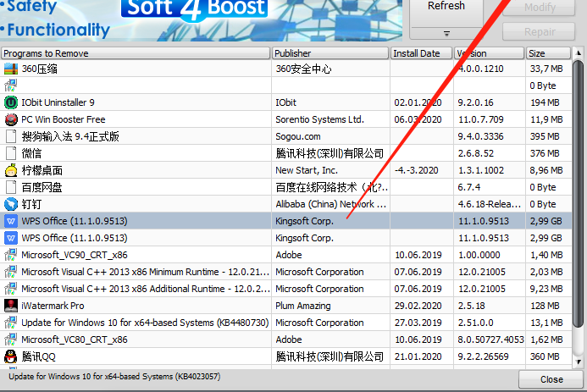
Task: Click the scrollbar down arrow
Action: tap(579, 362)
